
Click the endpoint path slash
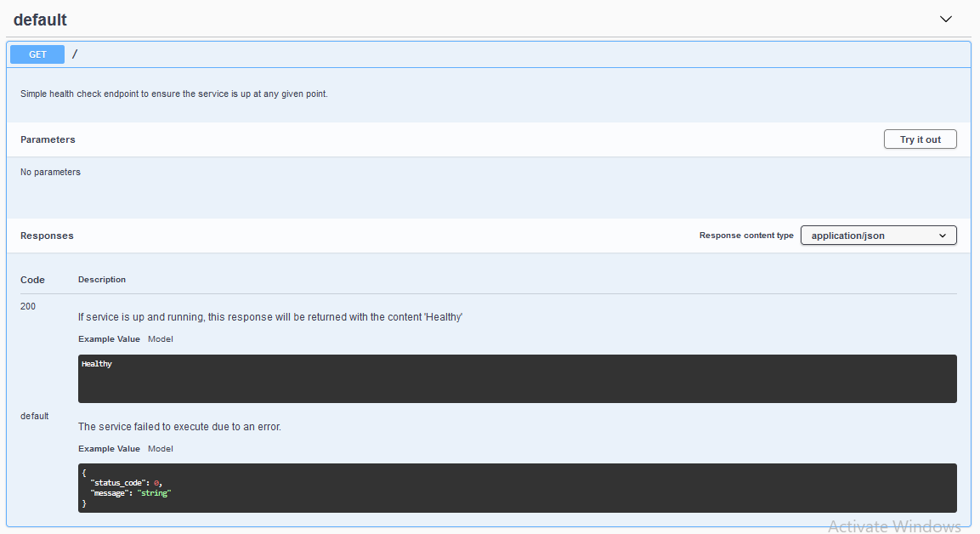point(75,54)
